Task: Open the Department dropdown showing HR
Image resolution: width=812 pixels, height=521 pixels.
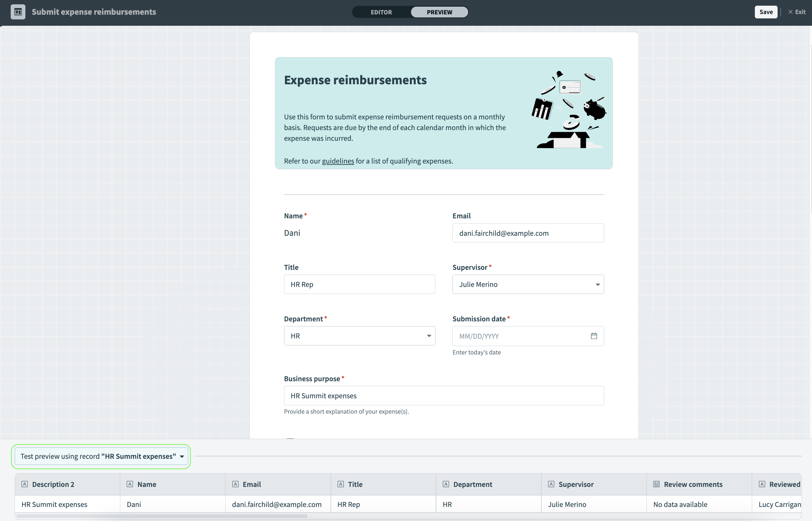Action: [359, 336]
